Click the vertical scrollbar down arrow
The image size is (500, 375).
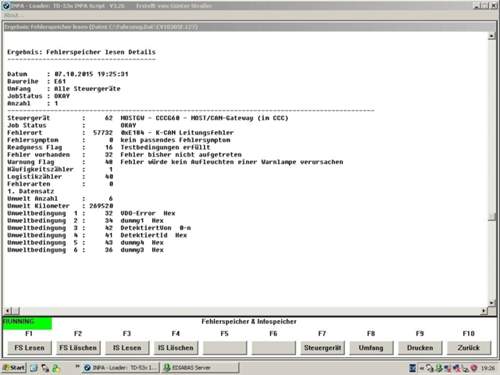click(x=492, y=303)
